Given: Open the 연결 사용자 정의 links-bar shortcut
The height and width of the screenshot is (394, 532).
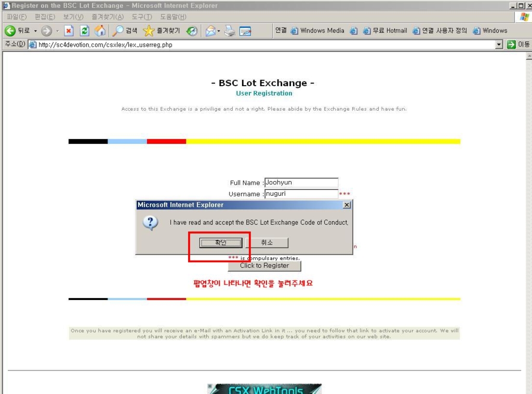Looking at the screenshot, I should coord(440,31).
